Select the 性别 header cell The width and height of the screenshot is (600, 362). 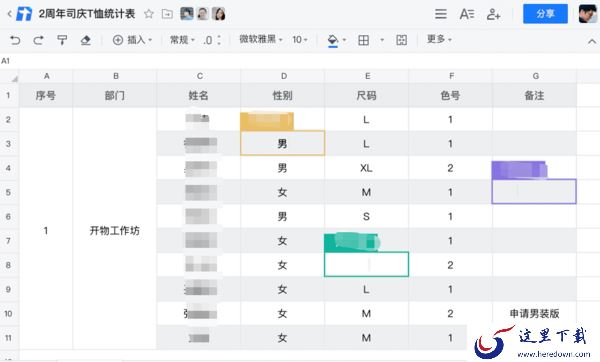283,95
